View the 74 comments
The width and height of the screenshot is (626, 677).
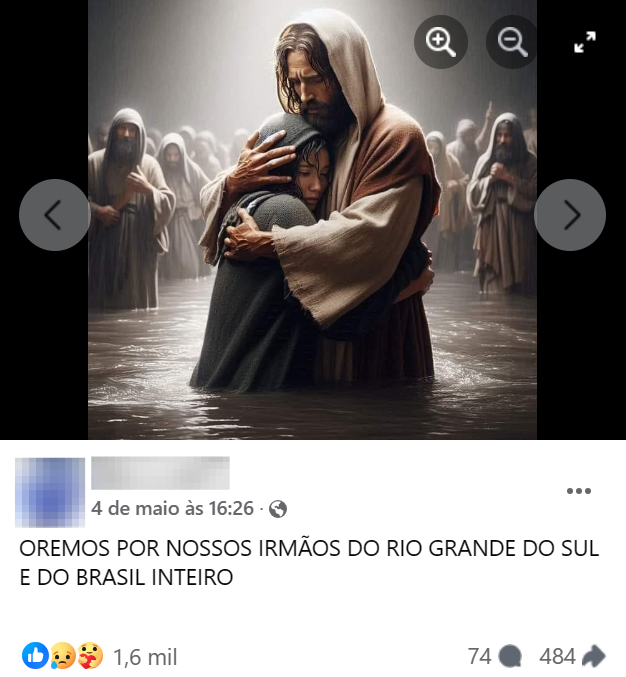(x=479, y=656)
